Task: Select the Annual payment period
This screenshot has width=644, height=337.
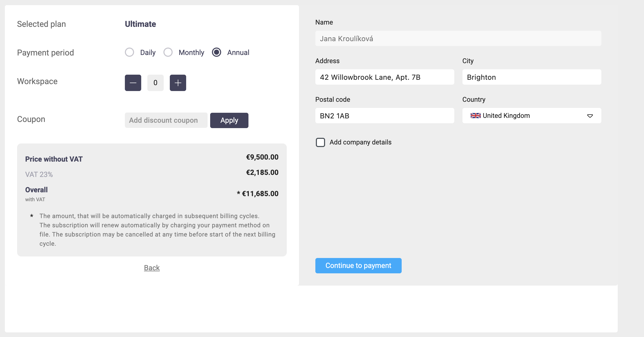Action: [217, 52]
